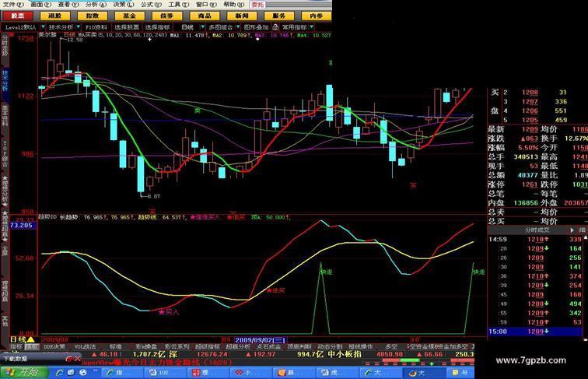
Task: Click the 2009/09/02 date marker on timeline
Action: coord(260,340)
